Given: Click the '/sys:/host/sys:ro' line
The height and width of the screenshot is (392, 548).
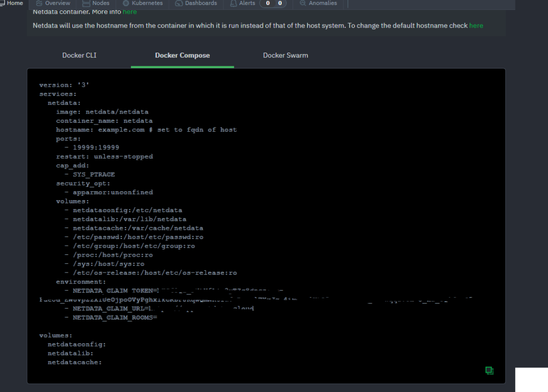Looking at the screenshot, I should click(x=105, y=264).
